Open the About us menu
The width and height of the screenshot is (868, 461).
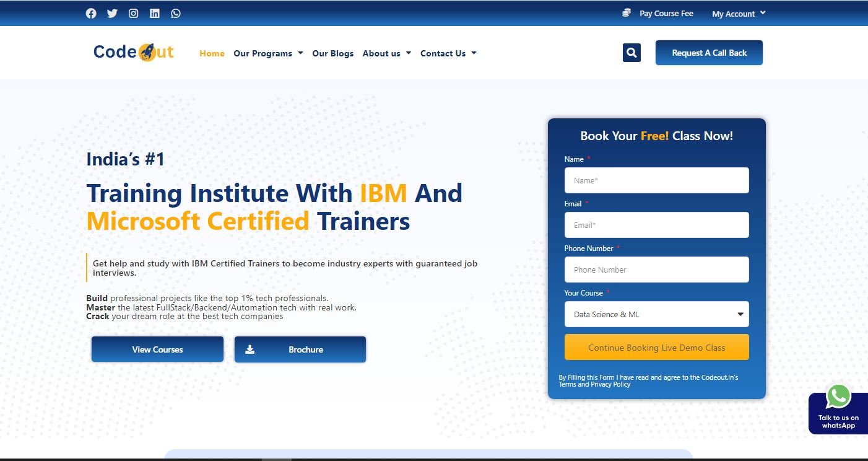coord(386,53)
